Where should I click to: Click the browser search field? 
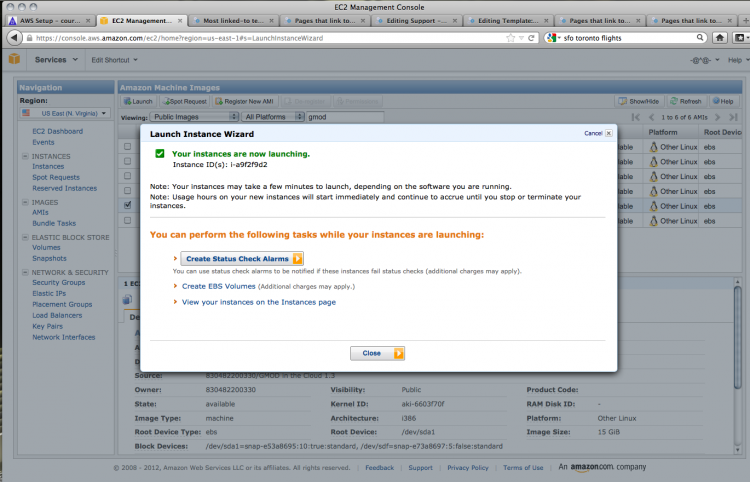628,38
